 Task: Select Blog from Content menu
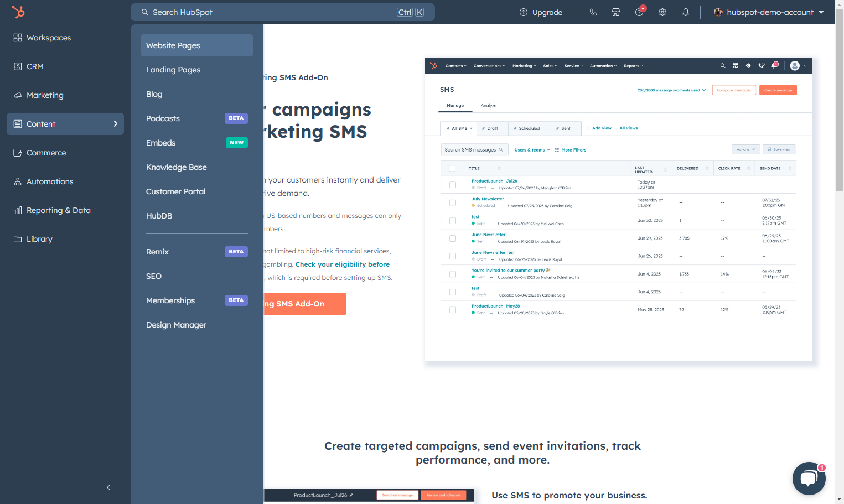197,94
